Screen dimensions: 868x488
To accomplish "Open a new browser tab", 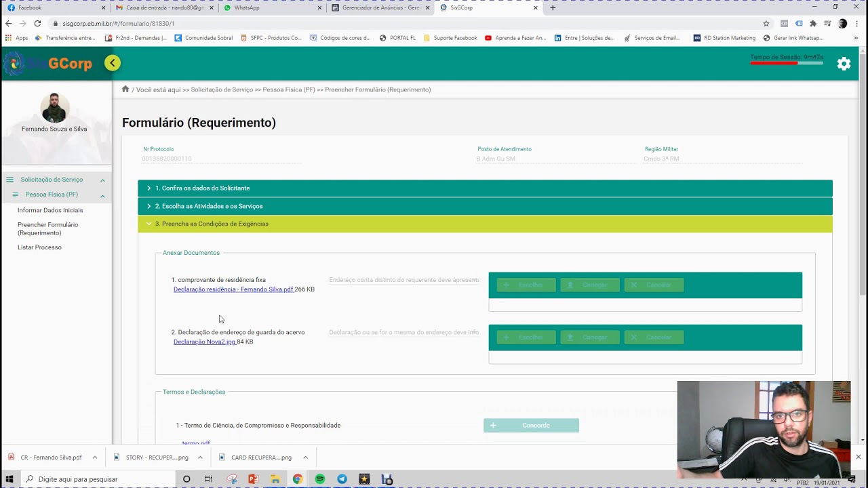I will click(x=553, y=7).
